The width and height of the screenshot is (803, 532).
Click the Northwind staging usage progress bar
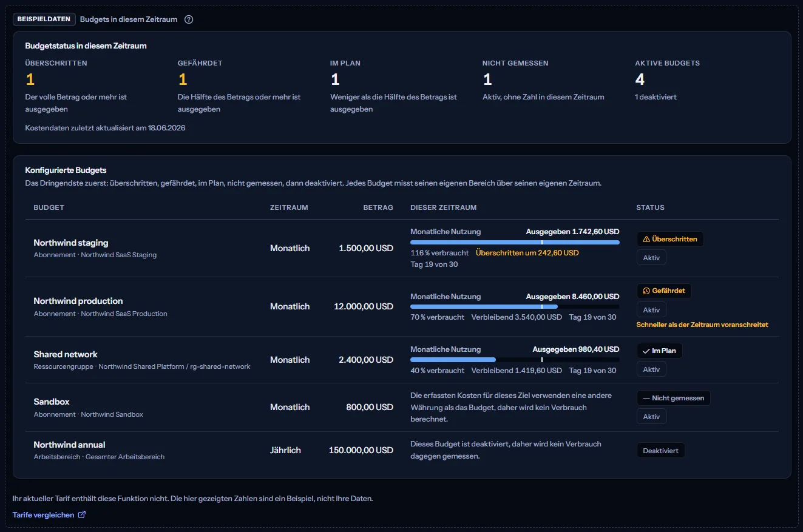515,242
